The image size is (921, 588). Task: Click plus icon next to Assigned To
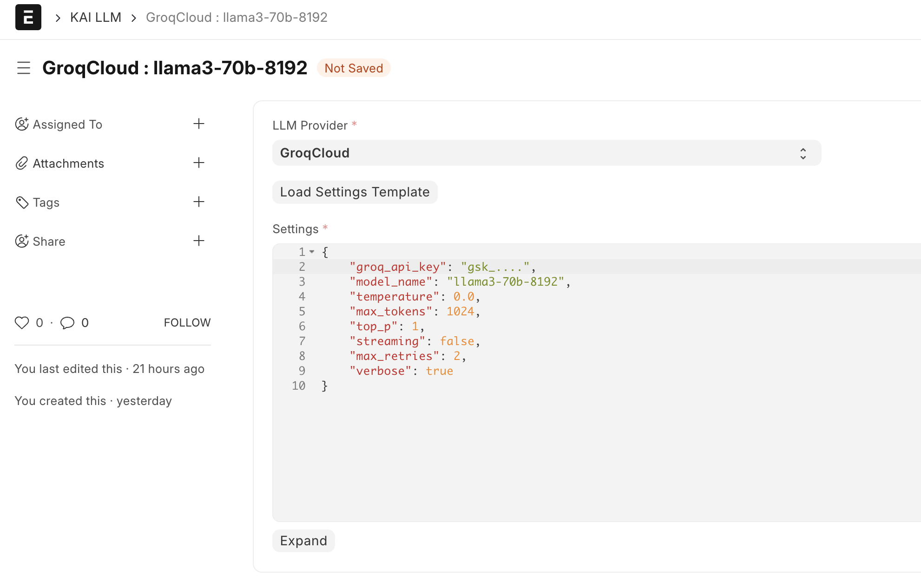(198, 124)
